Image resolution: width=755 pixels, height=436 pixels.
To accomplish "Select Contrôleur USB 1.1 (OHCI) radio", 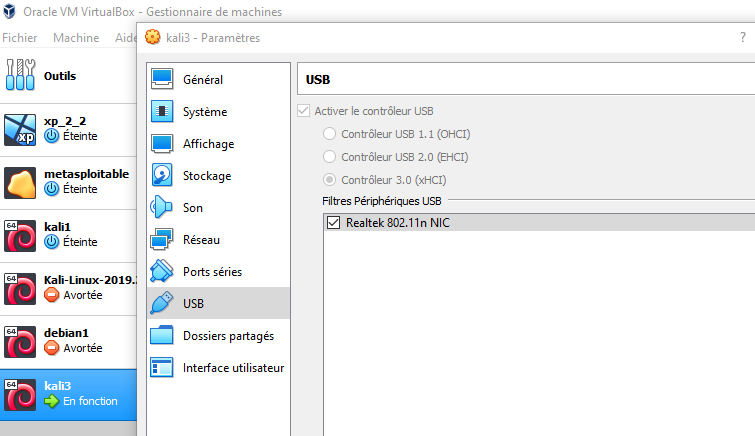I will coord(329,133).
